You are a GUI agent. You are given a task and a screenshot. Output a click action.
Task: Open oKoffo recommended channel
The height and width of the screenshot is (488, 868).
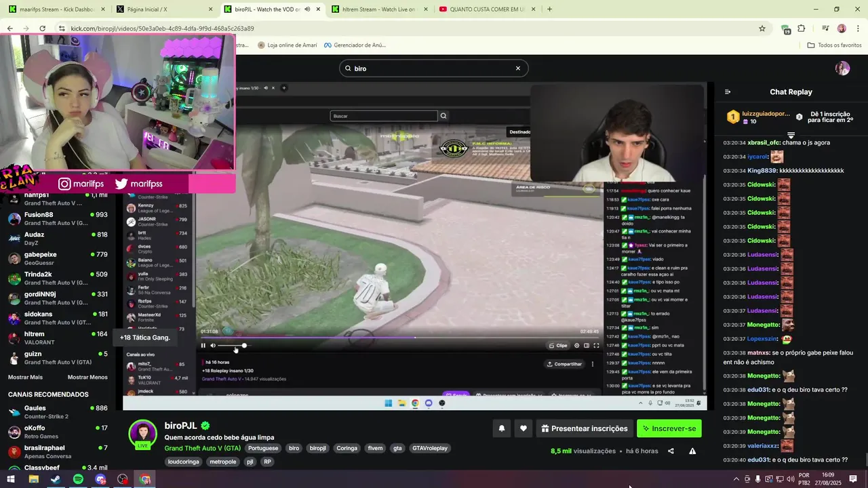click(57, 432)
